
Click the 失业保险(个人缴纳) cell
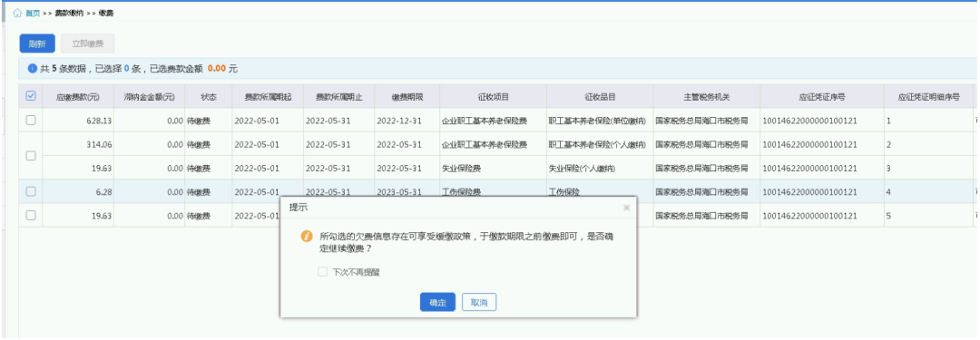(600, 168)
